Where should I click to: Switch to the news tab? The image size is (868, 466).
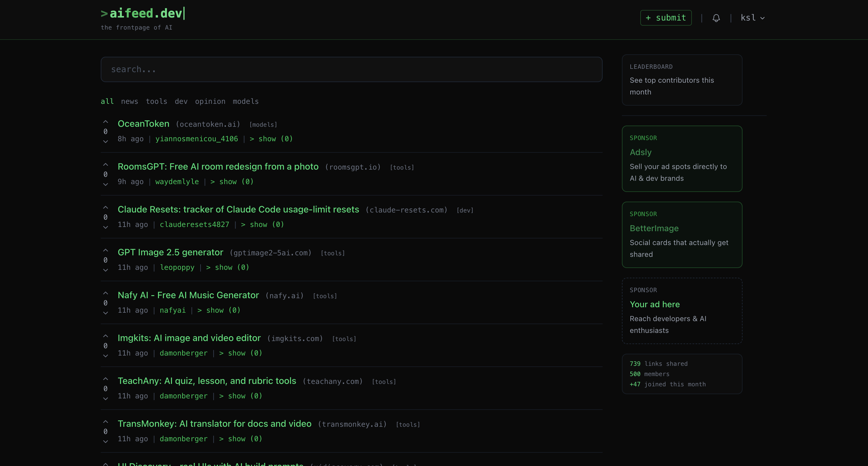pos(130,101)
